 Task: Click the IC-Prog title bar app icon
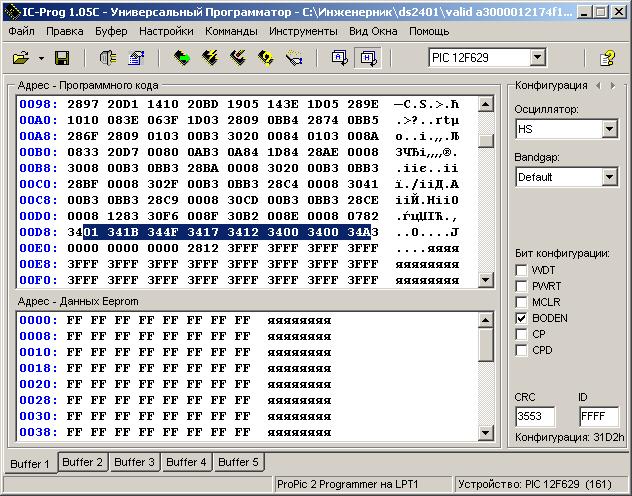click(12, 12)
